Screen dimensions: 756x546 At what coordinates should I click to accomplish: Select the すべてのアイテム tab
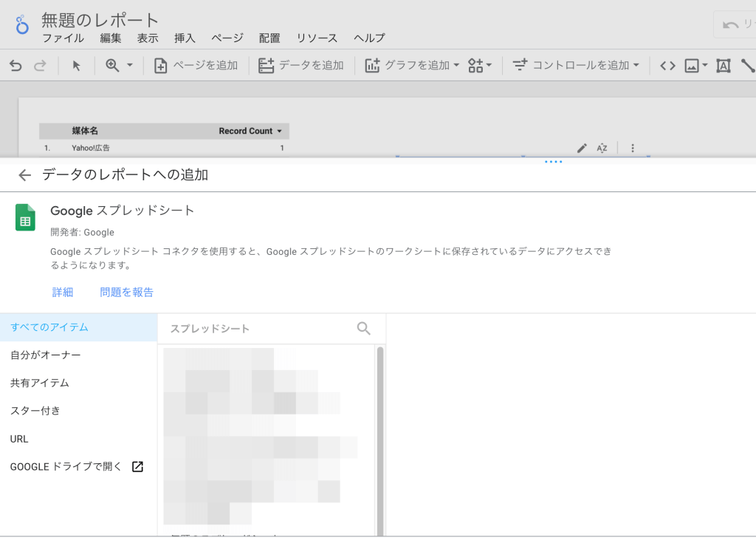[x=78, y=327]
